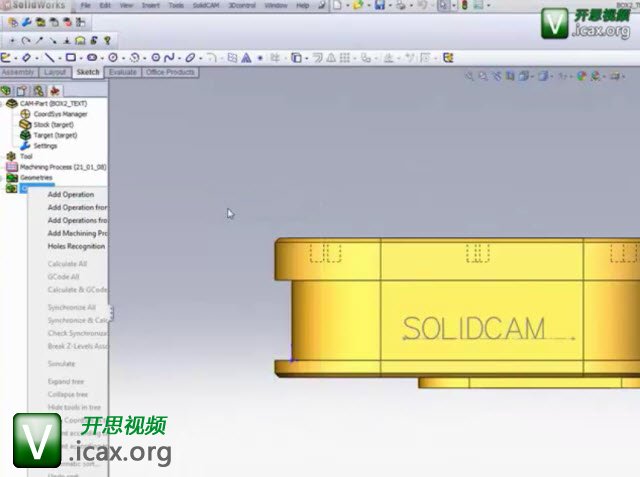
Task: Select the Ellipse sketch tool
Action: pos(190,58)
